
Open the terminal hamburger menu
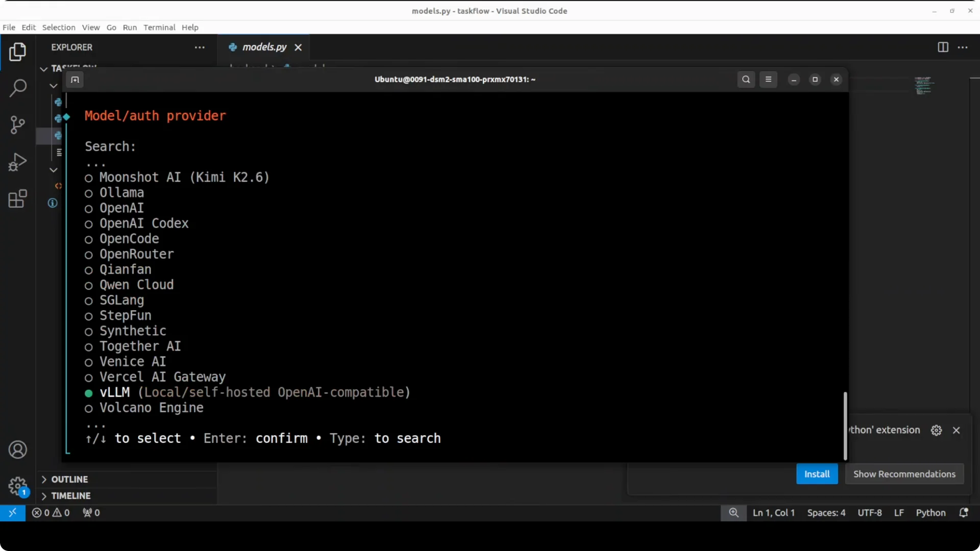[x=768, y=80]
